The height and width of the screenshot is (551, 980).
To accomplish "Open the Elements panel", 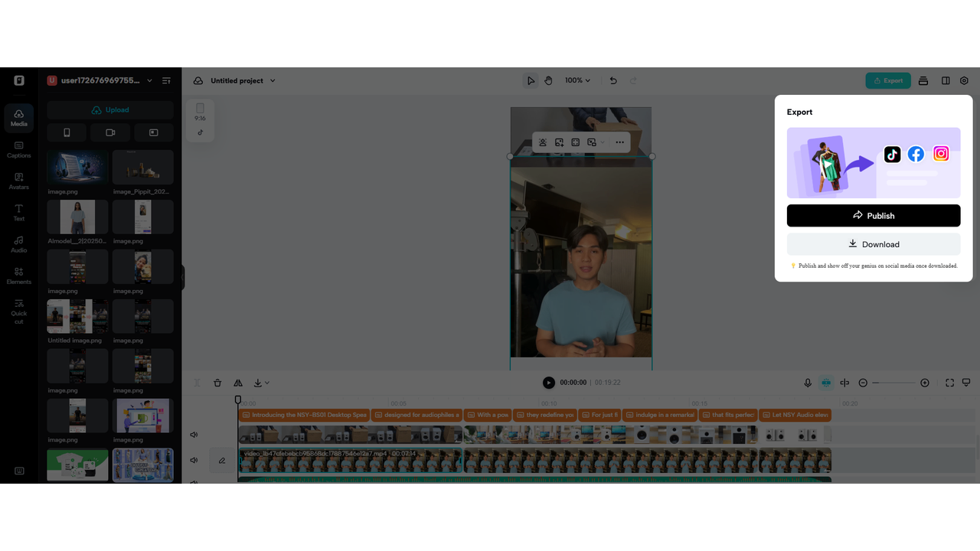I will coord(18,275).
